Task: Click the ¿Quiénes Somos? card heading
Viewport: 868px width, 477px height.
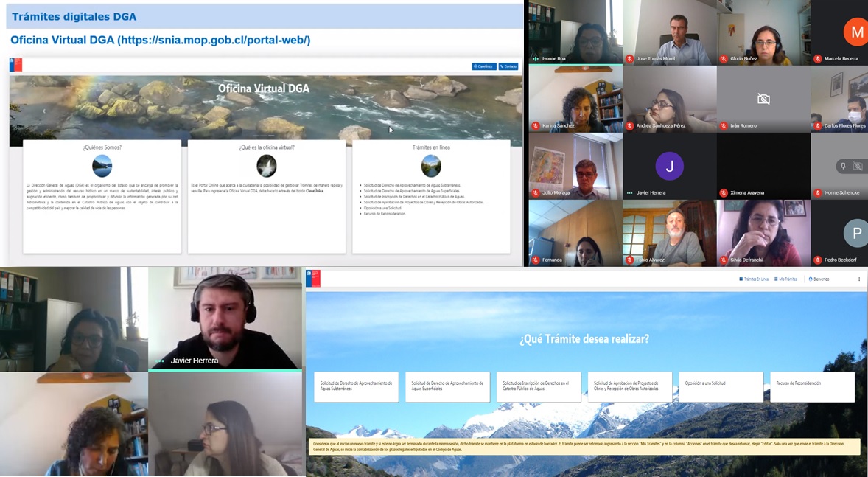Action: [102, 147]
